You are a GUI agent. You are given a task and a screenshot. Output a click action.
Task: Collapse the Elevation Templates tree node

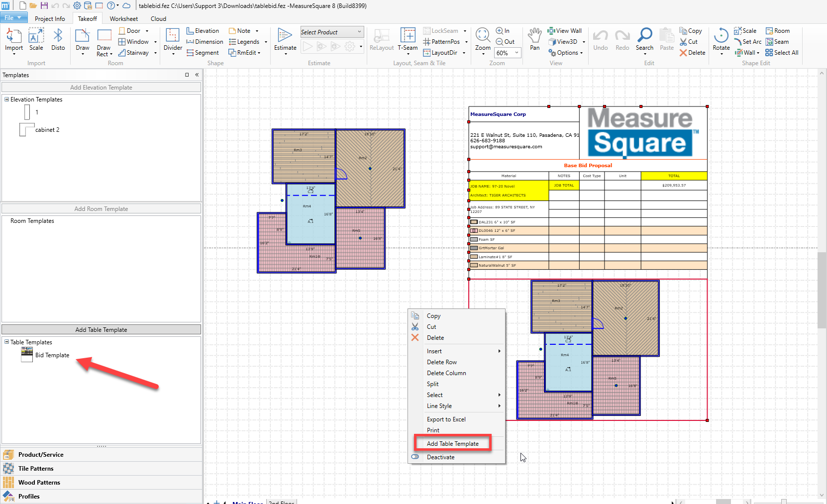click(7, 100)
